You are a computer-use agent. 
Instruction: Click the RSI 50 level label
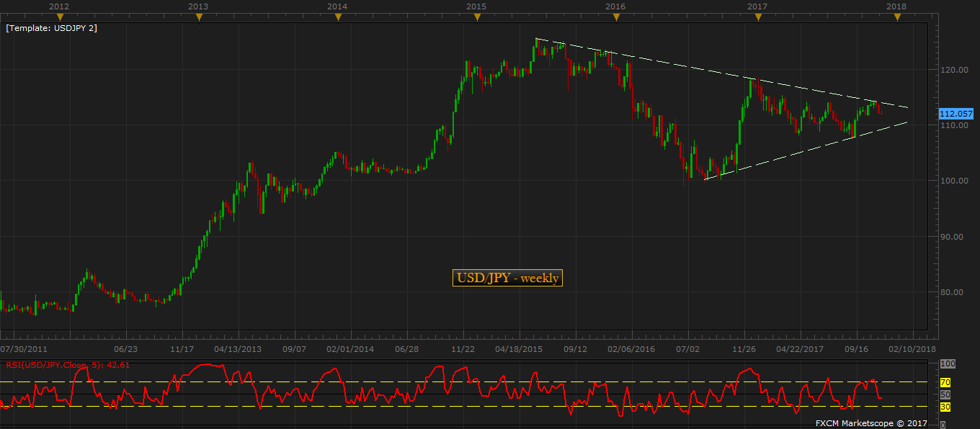point(945,395)
